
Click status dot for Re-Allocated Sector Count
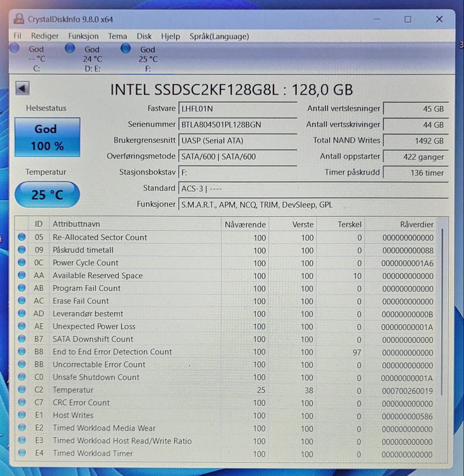click(22, 237)
